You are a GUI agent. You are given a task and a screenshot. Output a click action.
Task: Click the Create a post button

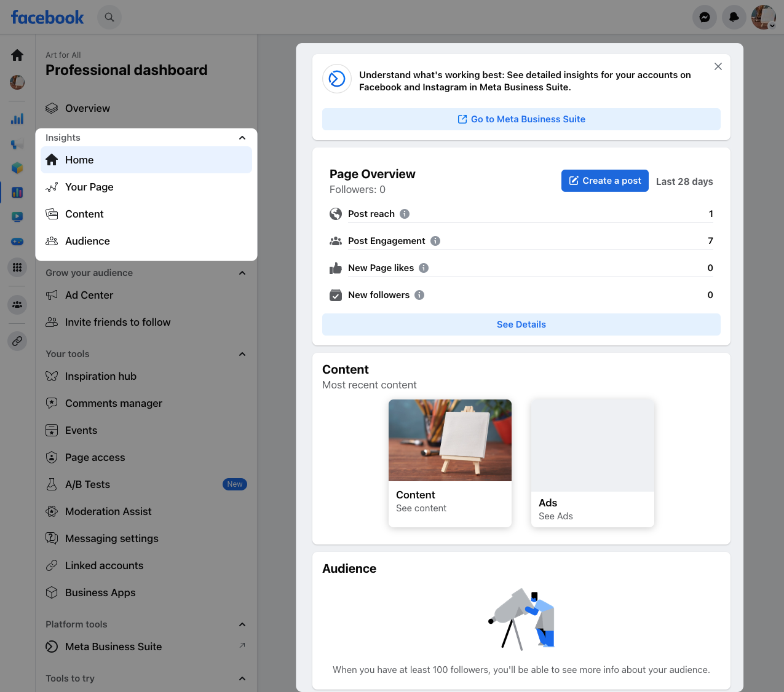point(604,181)
